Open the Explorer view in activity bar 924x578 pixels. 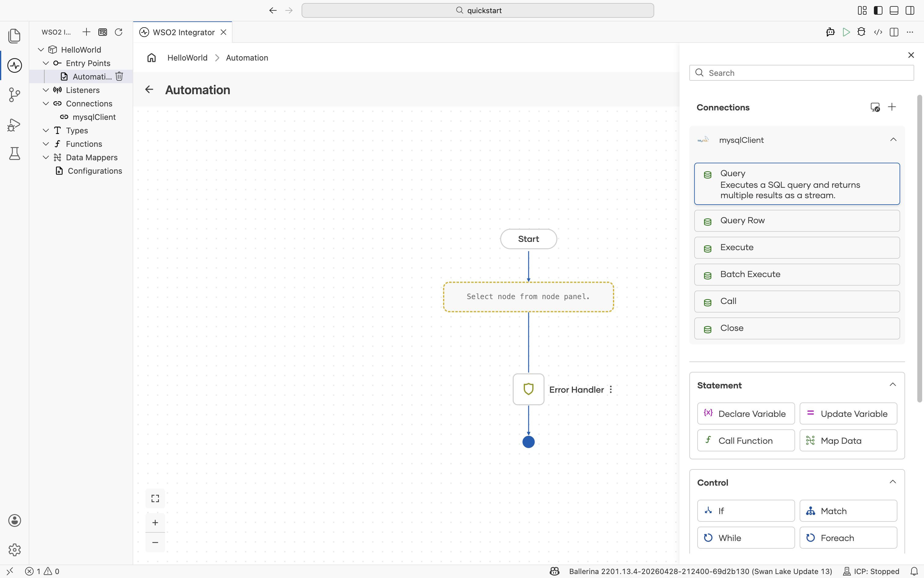14,36
